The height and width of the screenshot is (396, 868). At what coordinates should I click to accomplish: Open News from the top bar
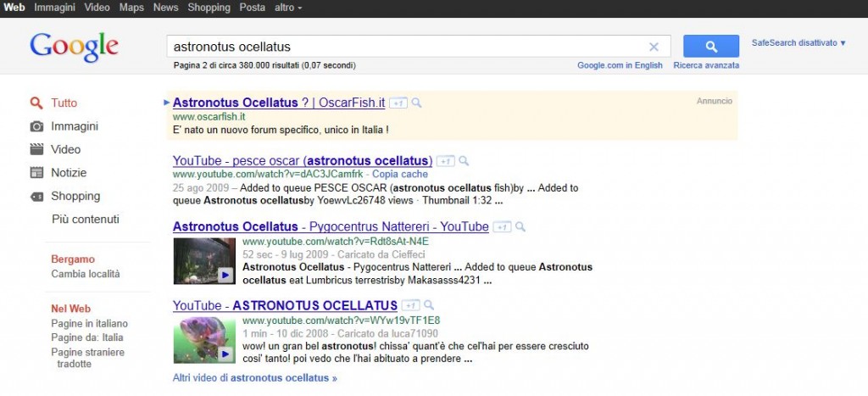point(165,8)
